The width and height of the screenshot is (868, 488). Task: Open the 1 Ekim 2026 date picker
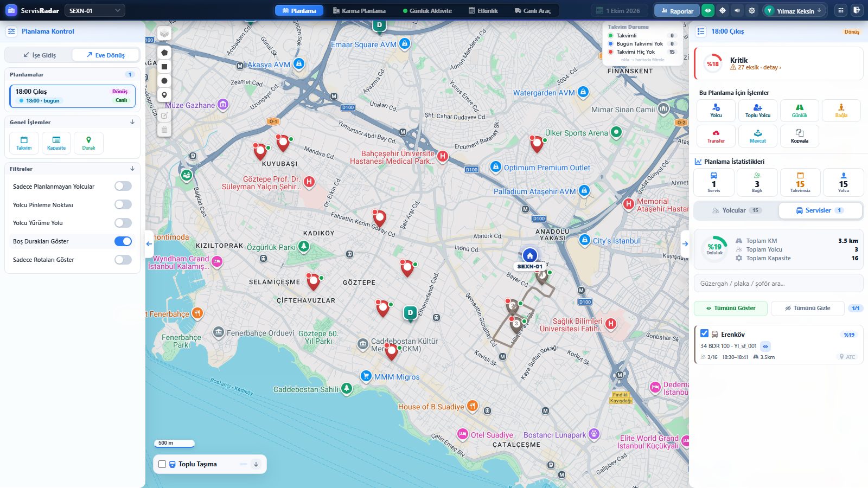(618, 10)
